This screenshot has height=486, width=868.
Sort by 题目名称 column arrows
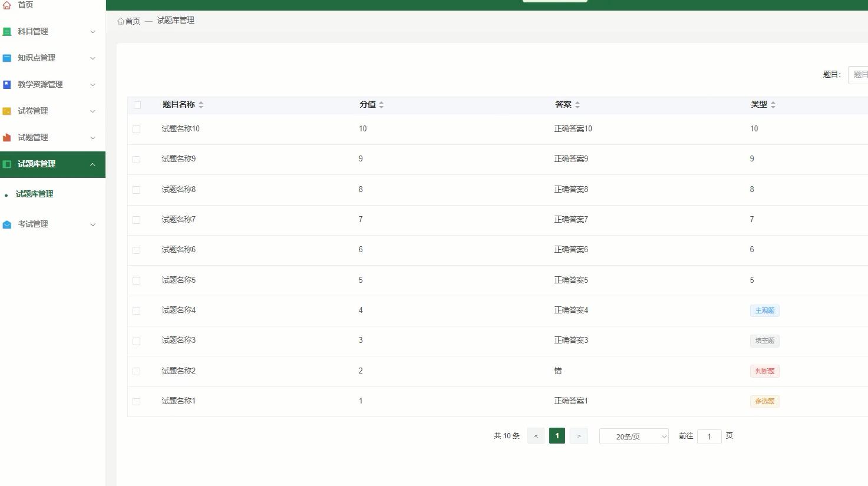(x=201, y=105)
